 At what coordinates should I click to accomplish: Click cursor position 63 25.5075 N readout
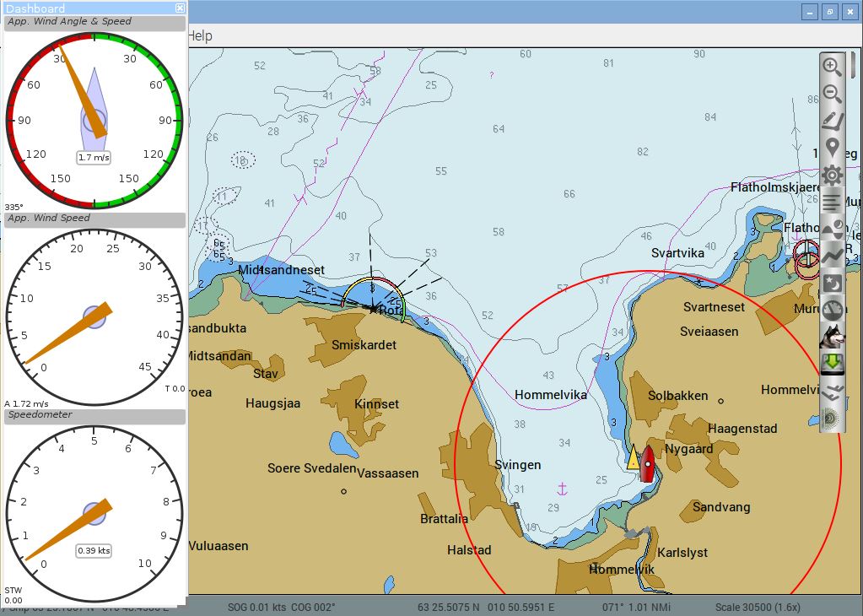click(486, 608)
